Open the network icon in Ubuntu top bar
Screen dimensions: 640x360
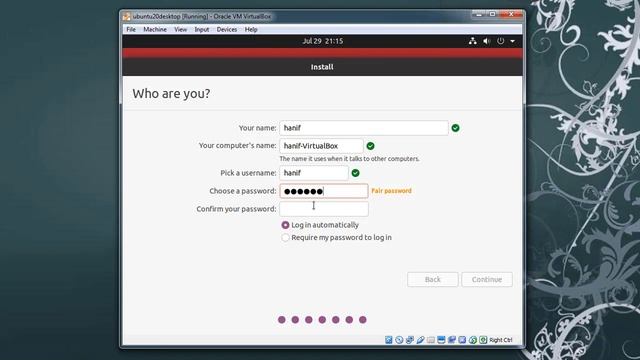pos(473,41)
